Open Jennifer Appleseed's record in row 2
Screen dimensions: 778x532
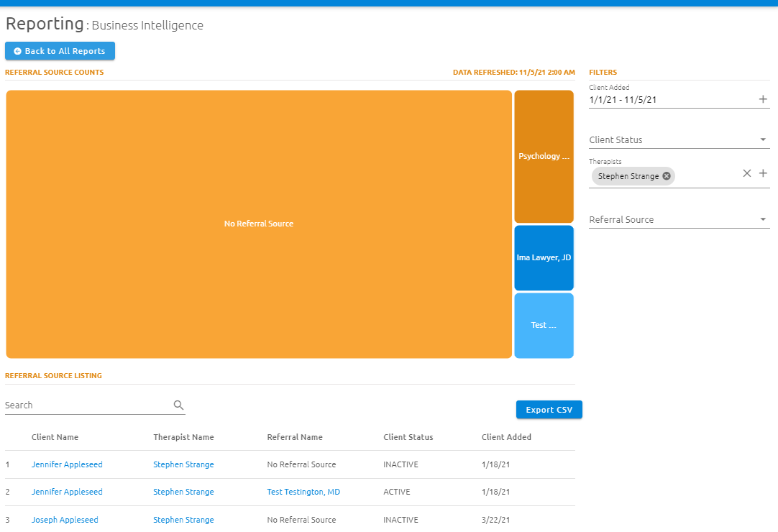[67, 492]
